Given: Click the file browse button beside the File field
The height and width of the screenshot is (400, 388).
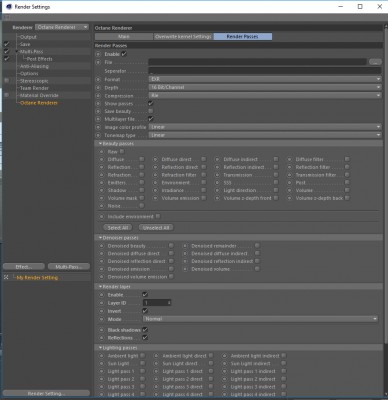Looking at the screenshot, I should click(x=375, y=62).
